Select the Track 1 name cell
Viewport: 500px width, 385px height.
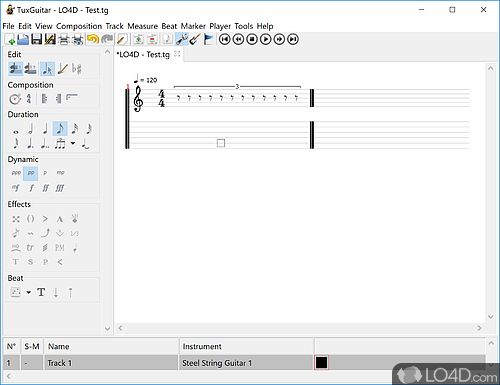pos(111,363)
